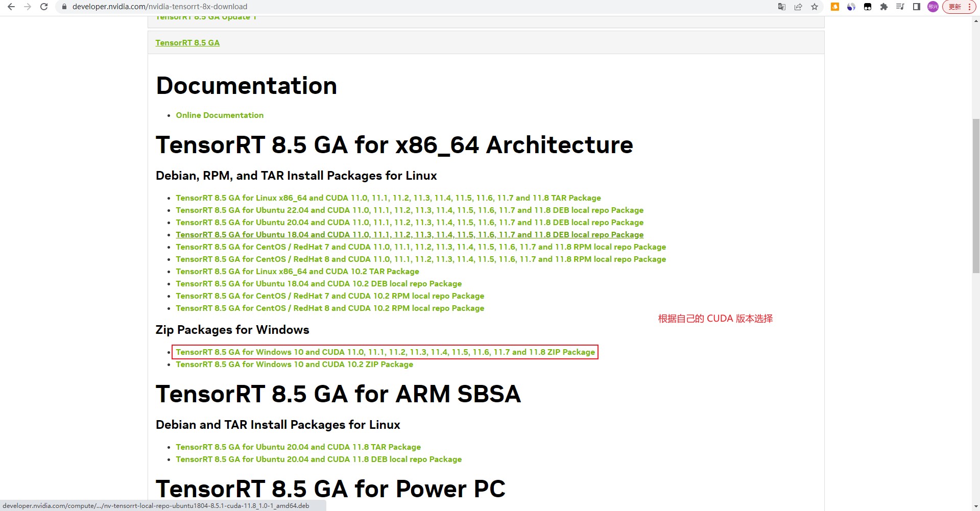Click the vertical scrollbar thumb
980x511 pixels.
click(x=976, y=196)
